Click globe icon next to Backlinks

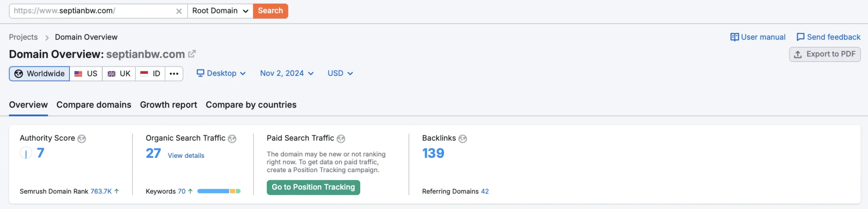[463, 139]
